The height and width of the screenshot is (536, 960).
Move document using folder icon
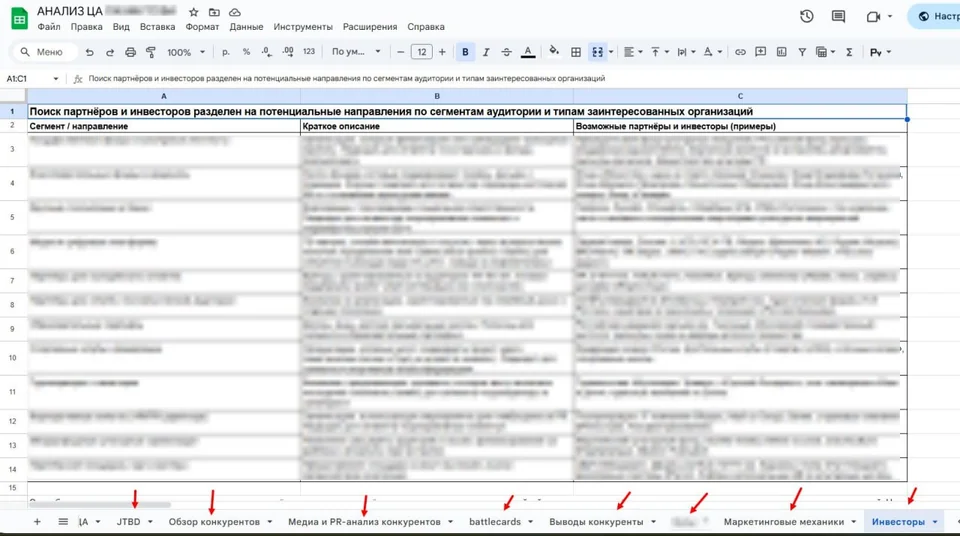pos(214,12)
